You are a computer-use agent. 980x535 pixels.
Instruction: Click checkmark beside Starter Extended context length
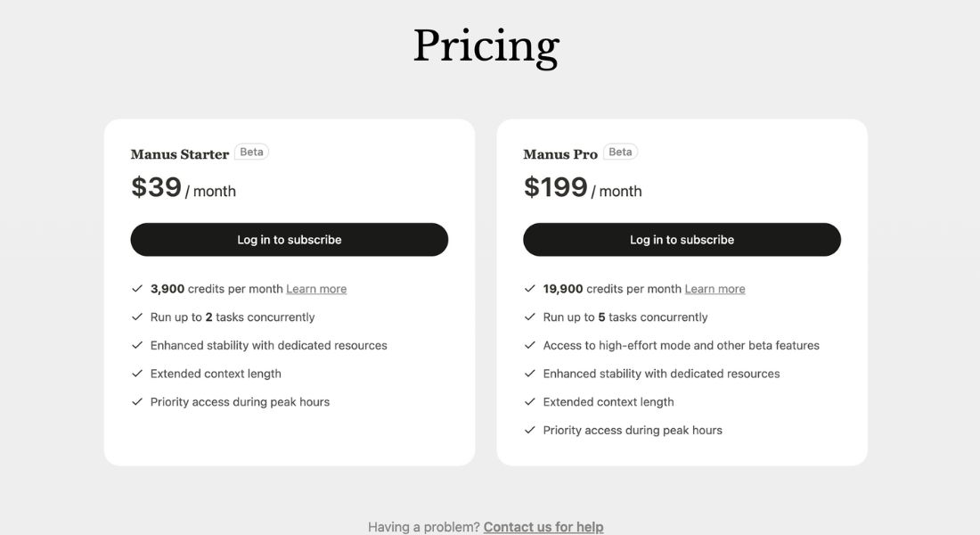point(137,373)
